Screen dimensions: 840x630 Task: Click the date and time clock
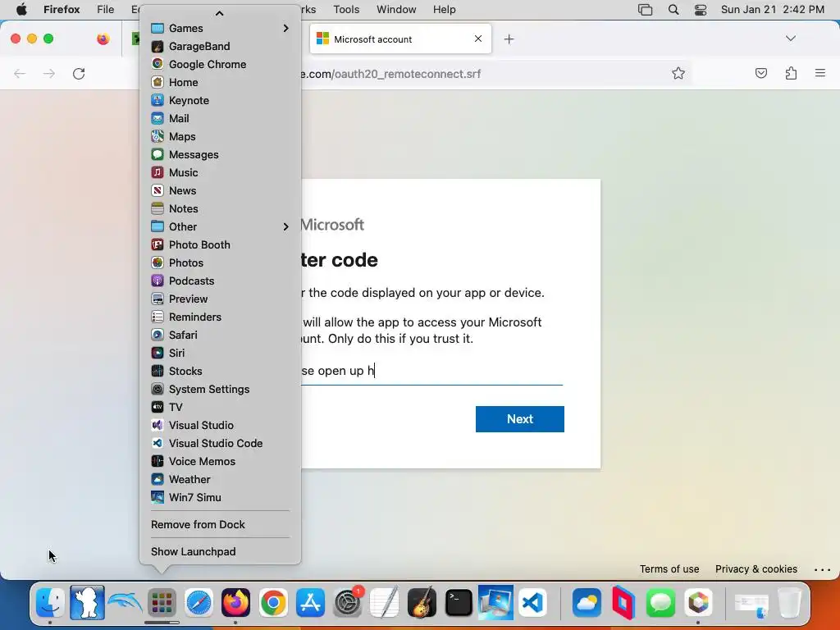773,10
